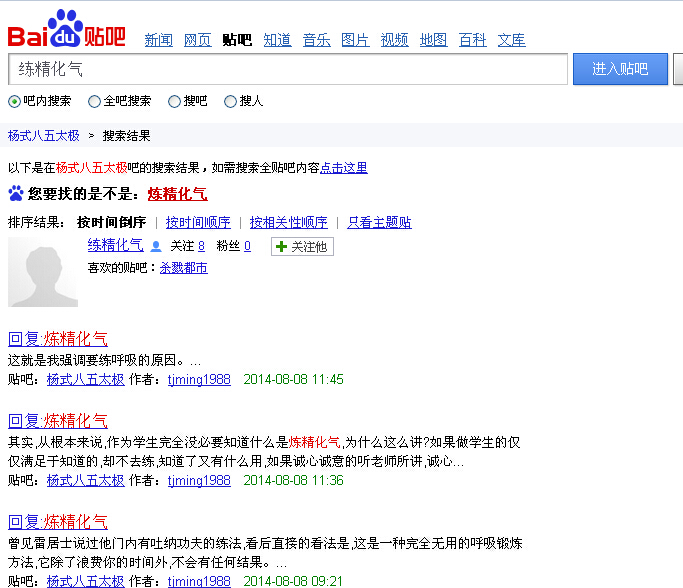Click the user icon next to 练精化气
Screen dimensions: 683x588
pyautogui.click(x=156, y=247)
